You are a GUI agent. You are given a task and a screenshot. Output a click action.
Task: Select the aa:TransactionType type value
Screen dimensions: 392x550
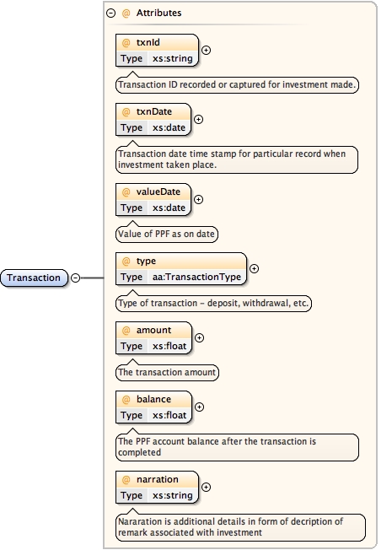click(196, 277)
